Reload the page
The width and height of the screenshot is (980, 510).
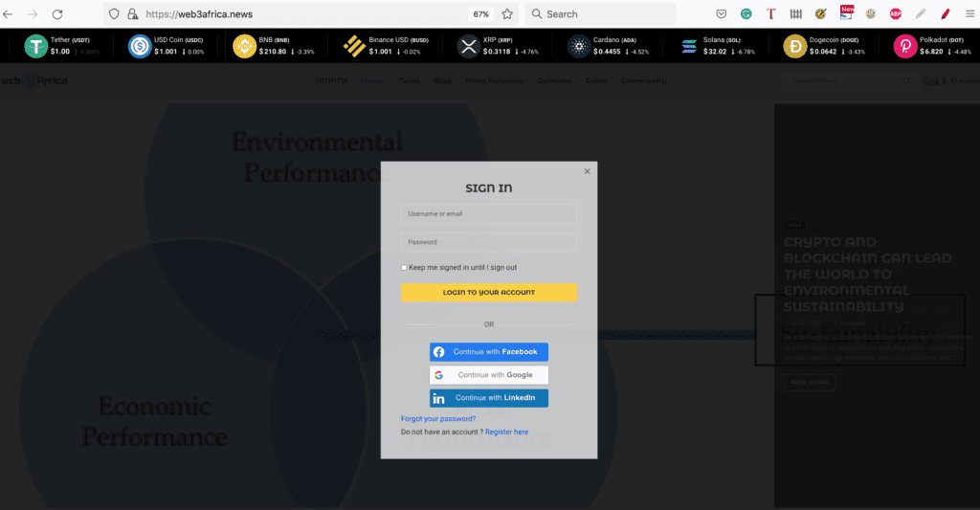click(x=56, y=13)
